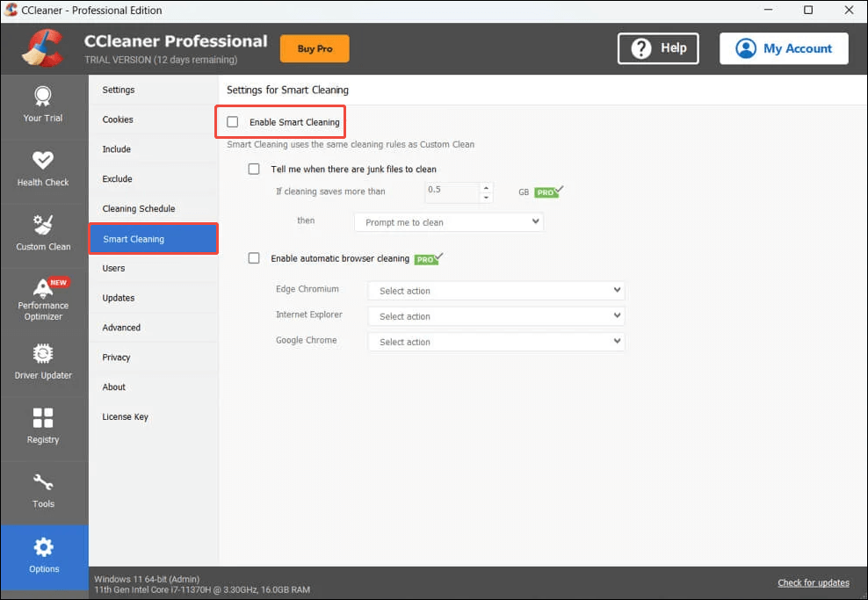Open Tools wrench icon
This screenshot has width=868, height=600.
pyautogui.click(x=43, y=482)
